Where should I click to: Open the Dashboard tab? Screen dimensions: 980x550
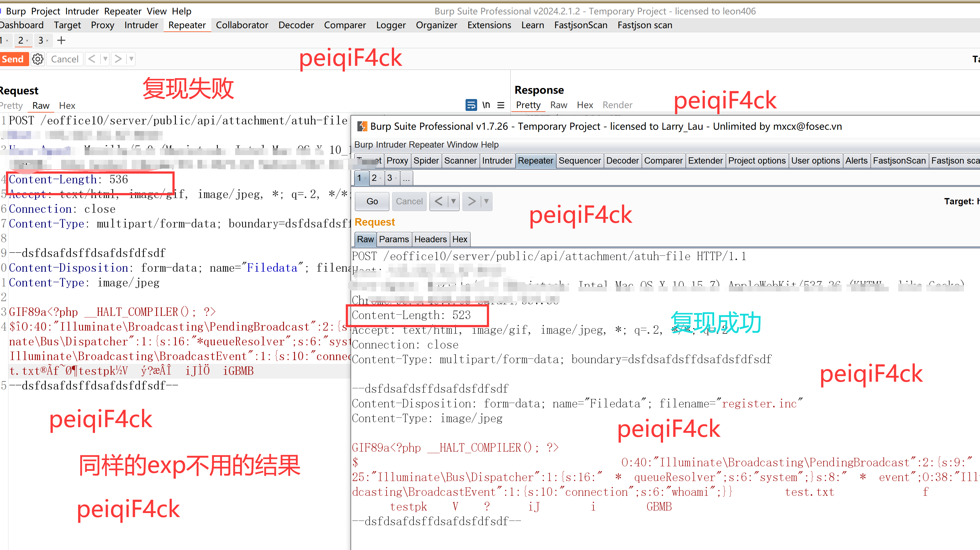(22, 25)
